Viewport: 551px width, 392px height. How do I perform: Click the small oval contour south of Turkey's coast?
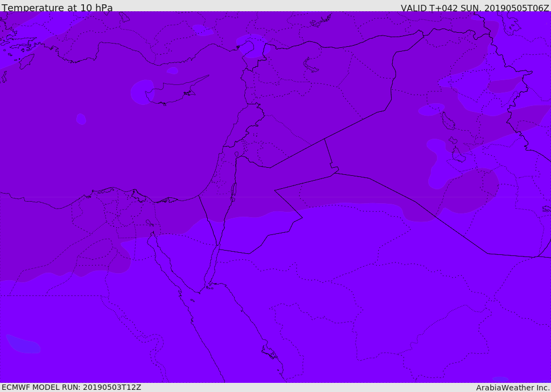(x=172, y=70)
